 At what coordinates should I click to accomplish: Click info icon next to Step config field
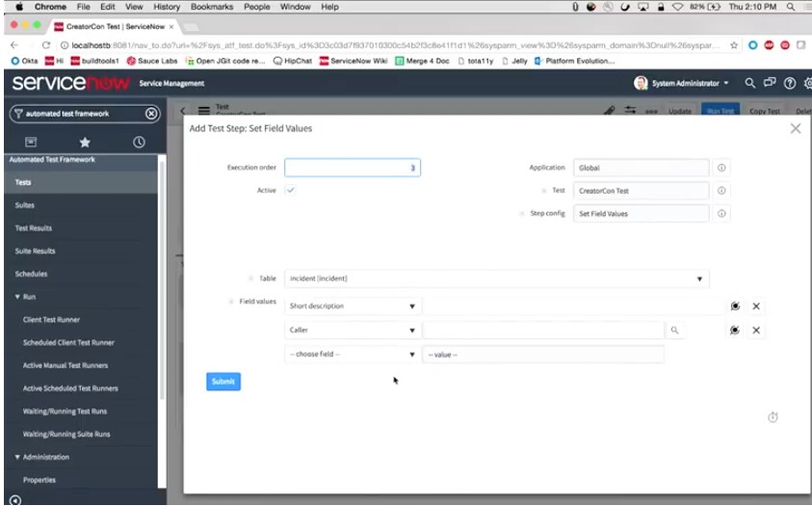721,214
